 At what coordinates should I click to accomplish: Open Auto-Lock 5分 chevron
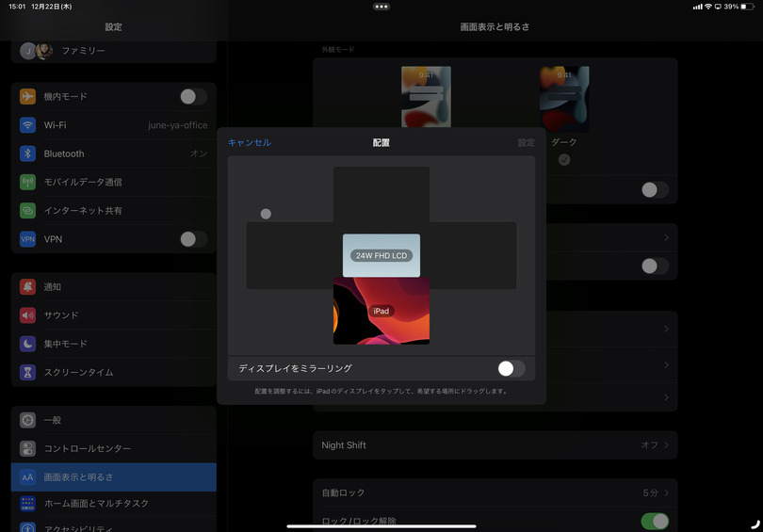pyautogui.click(x=666, y=492)
